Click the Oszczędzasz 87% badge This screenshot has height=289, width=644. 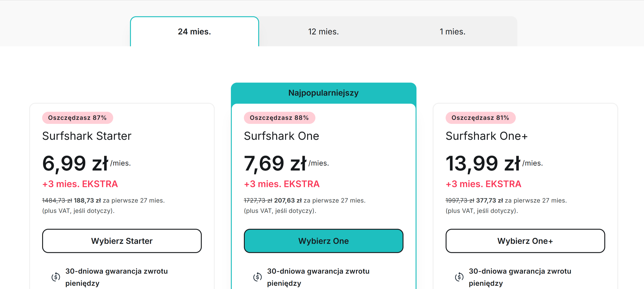click(x=78, y=118)
